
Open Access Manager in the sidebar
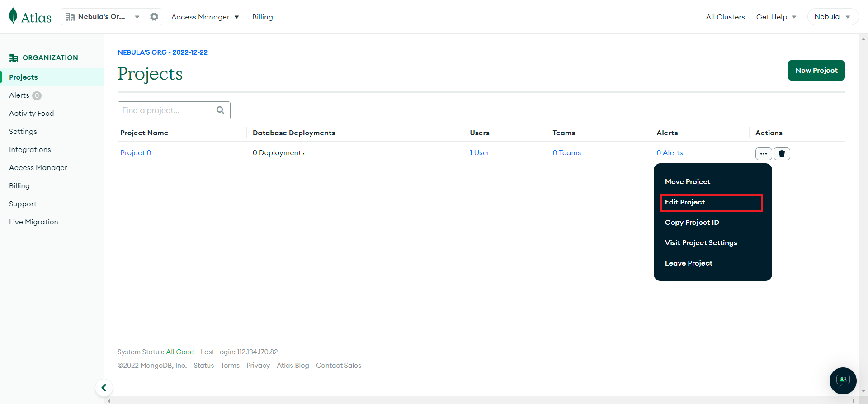38,167
